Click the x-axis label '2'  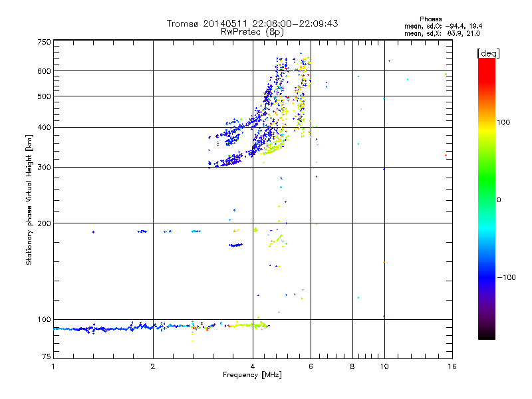point(153,366)
